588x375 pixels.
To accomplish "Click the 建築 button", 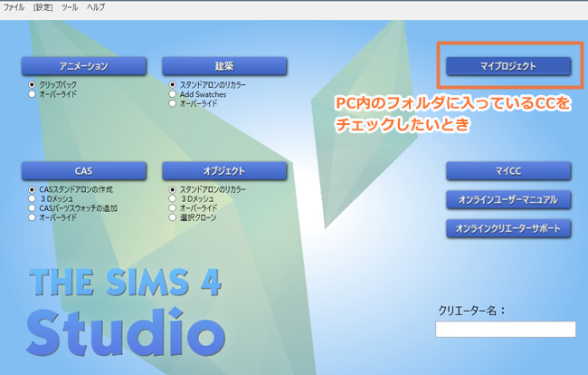I will 224,66.
